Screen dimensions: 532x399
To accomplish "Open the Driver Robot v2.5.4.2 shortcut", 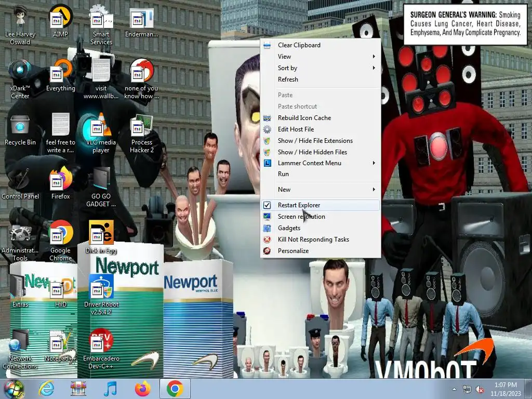I will [101, 295].
